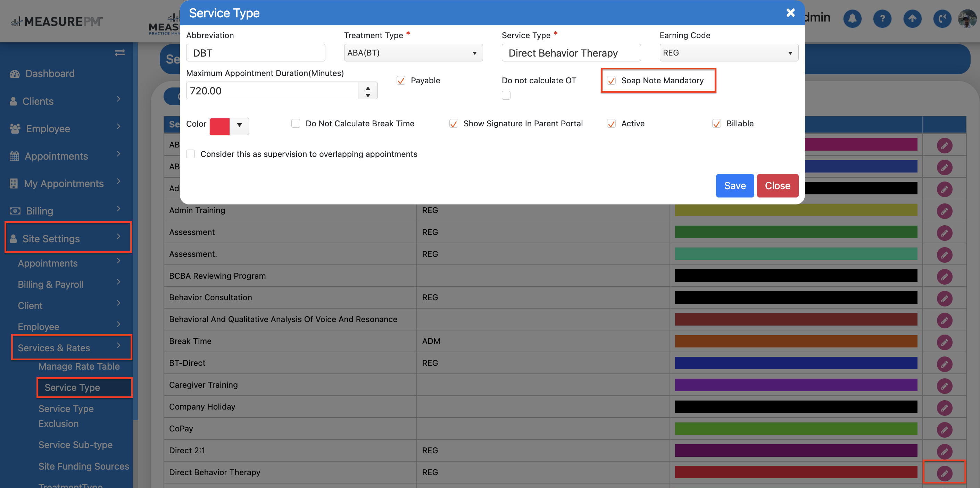Image resolution: width=980 pixels, height=488 pixels.
Task: Open the Earning Code dropdown
Action: (728, 53)
